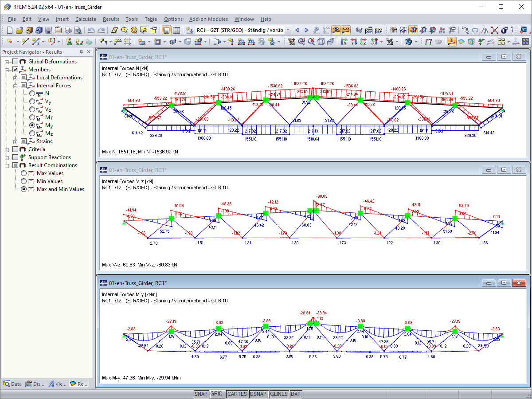Image resolution: width=532 pixels, height=399 pixels.
Task: Toggle the OSNAP status bar button
Action: 258,394
